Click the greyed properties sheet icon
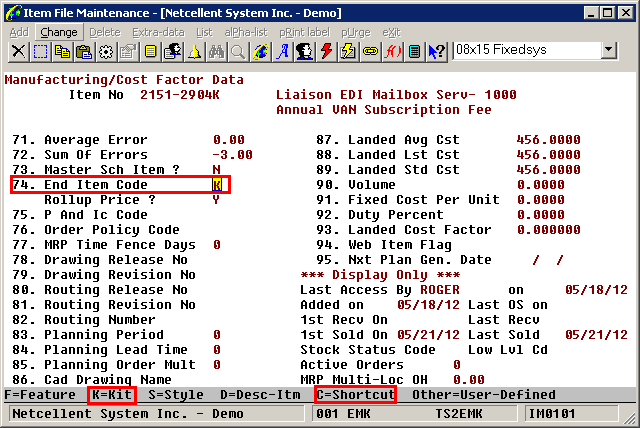The image size is (640, 428). [129, 52]
